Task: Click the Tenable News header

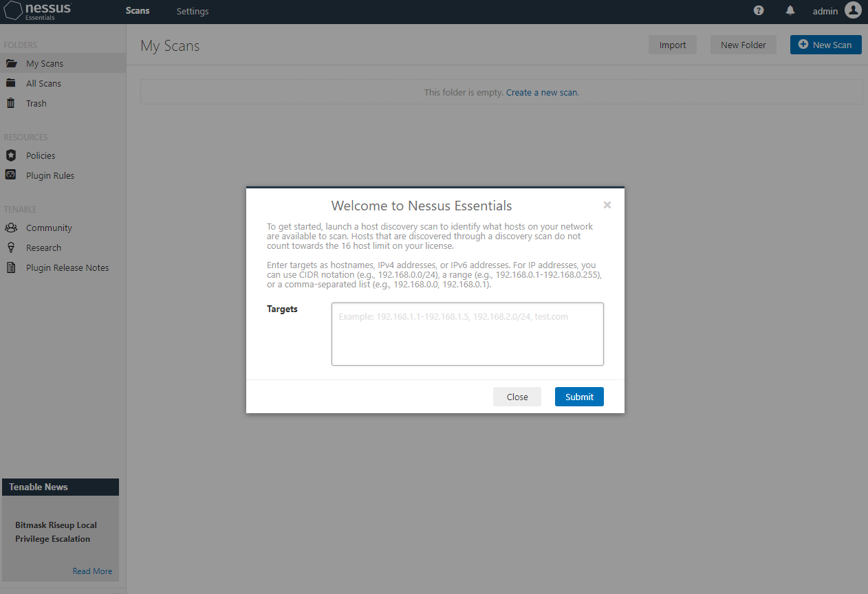Action: pyautogui.click(x=61, y=487)
